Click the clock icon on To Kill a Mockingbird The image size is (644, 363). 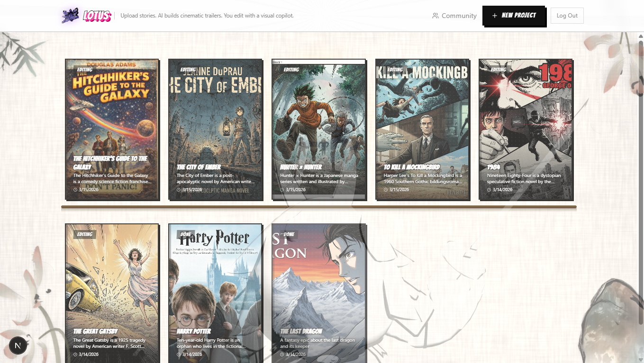pos(386,190)
